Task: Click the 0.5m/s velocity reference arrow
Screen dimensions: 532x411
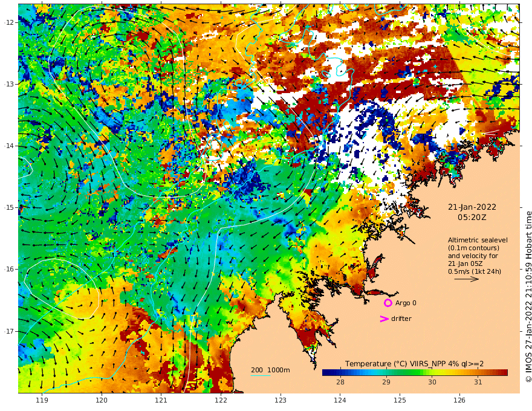Action: 466,279
